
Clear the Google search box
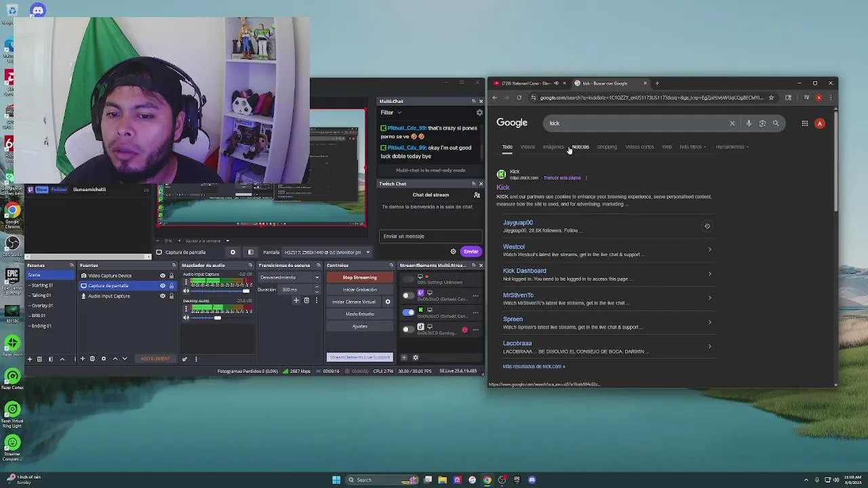(x=732, y=123)
